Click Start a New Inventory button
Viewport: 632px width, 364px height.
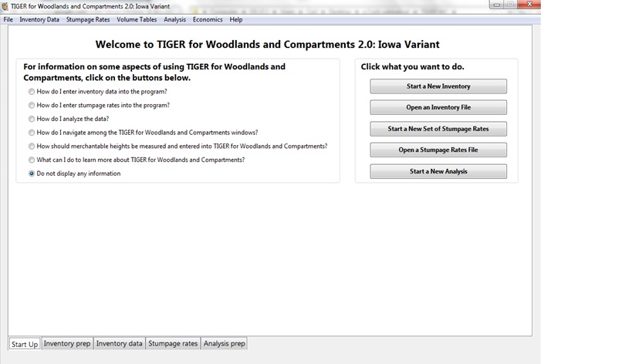(438, 86)
